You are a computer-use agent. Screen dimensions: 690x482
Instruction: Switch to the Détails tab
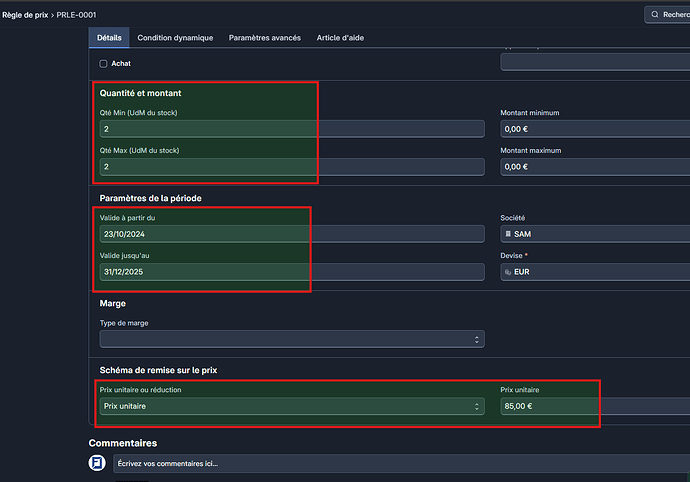coord(109,38)
